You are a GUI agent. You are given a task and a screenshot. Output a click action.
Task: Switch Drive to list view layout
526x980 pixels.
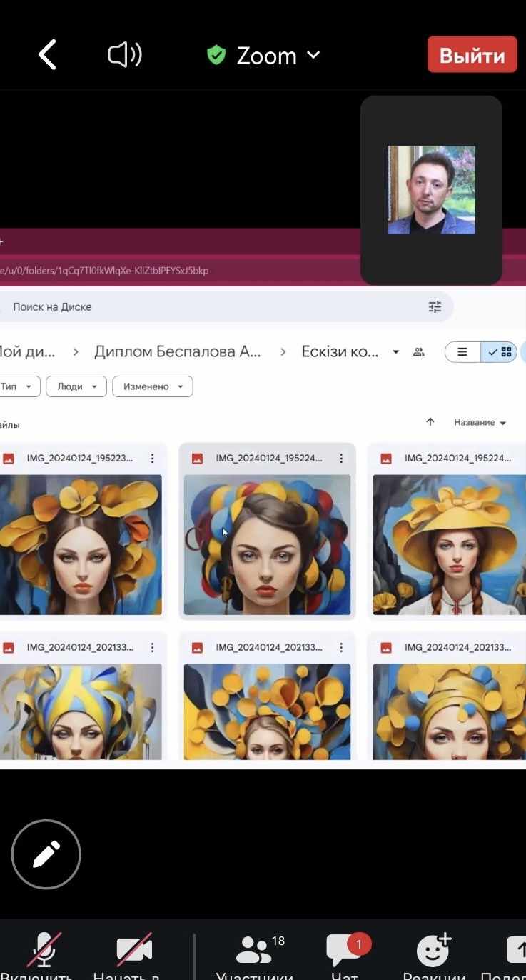point(462,352)
